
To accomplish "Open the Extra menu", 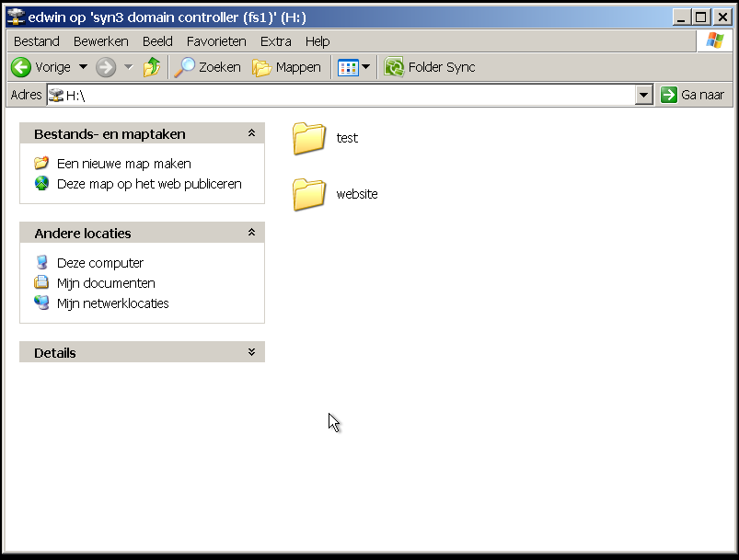I will tap(276, 41).
